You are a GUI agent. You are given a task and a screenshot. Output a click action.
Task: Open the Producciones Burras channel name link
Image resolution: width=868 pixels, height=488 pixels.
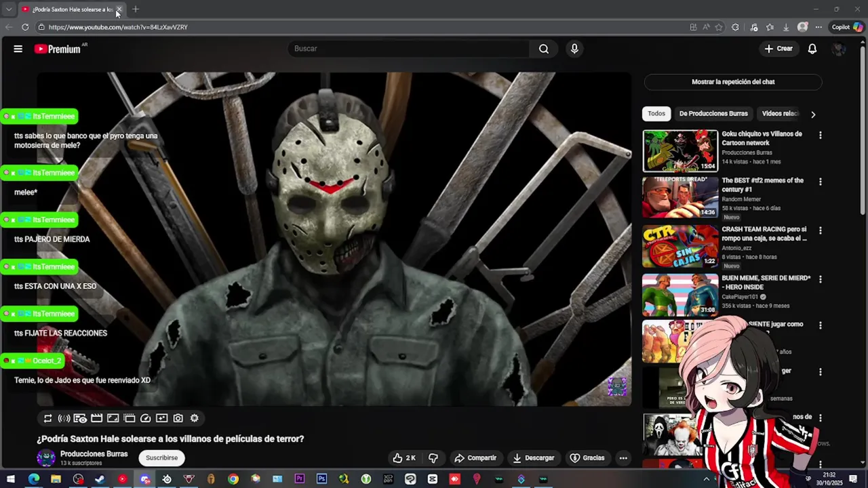click(94, 454)
